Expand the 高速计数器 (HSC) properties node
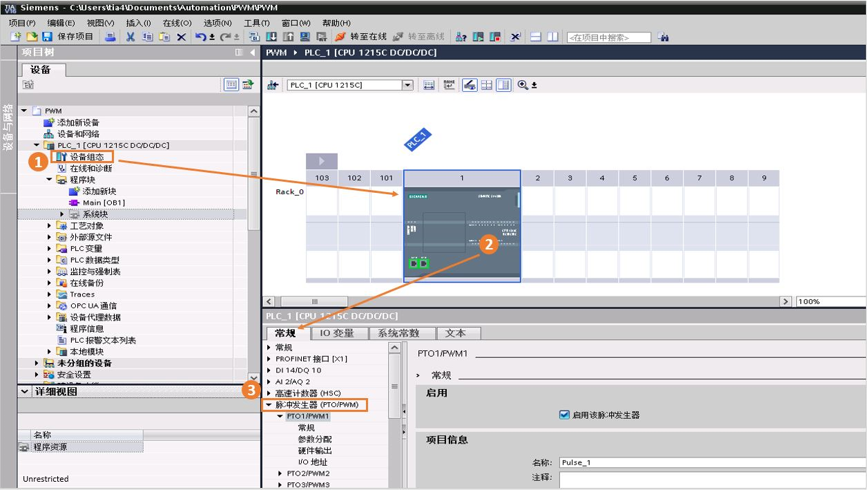 pyautogui.click(x=269, y=393)
